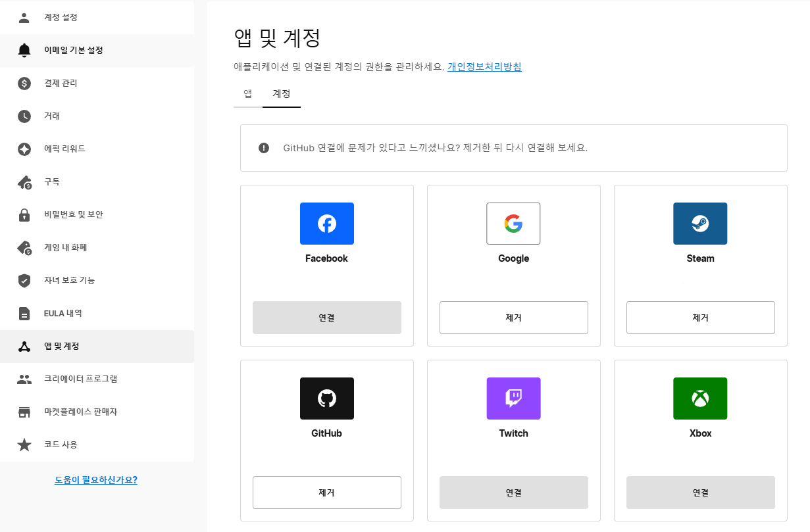Click the clock icon for 거래
This screenshot has width=810, height=532.
[x=24, y=116]
